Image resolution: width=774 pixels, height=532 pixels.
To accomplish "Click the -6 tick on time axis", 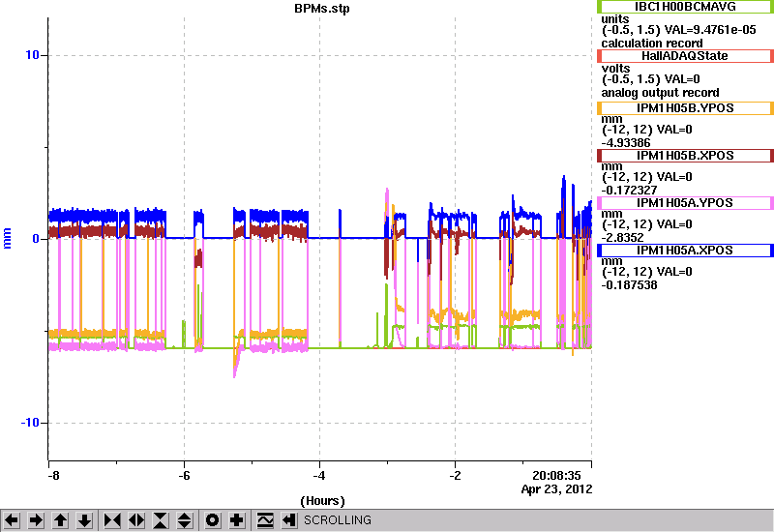I will pos(184,476).
